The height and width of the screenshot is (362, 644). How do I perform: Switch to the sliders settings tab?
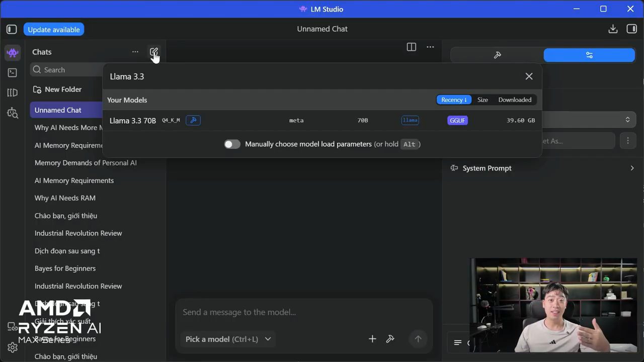pos(589,55)
